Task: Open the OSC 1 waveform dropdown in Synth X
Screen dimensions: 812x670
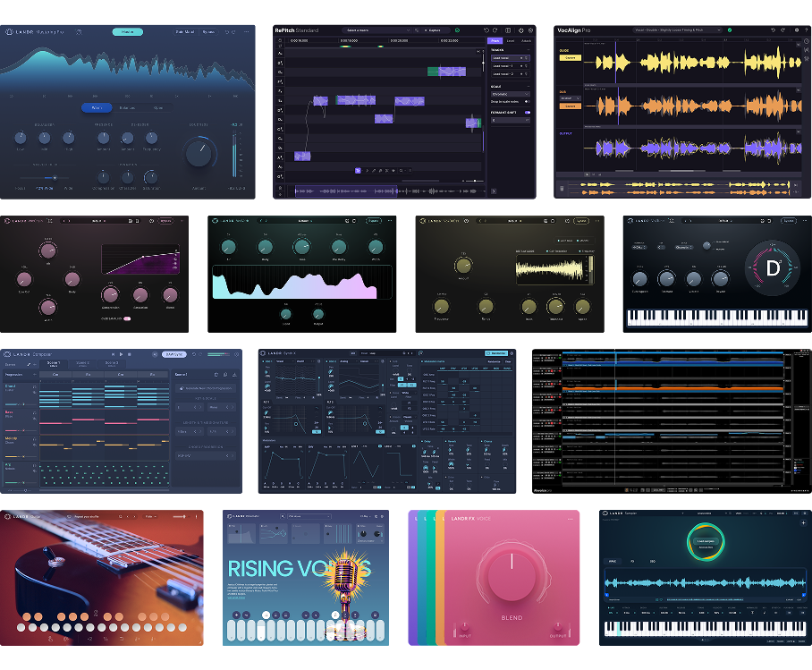Action: (283, 361)
